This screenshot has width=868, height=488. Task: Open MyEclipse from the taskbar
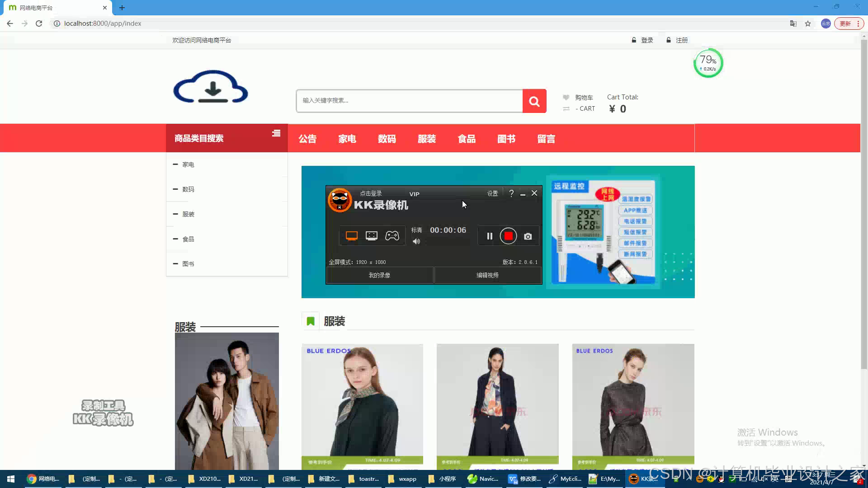click(x=565, y=479)
